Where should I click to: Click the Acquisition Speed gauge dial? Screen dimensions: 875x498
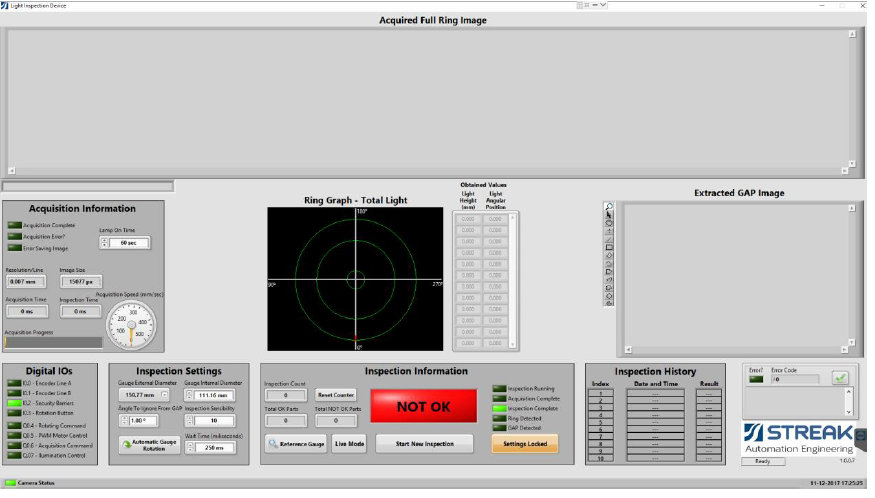[x=132, y=326]
